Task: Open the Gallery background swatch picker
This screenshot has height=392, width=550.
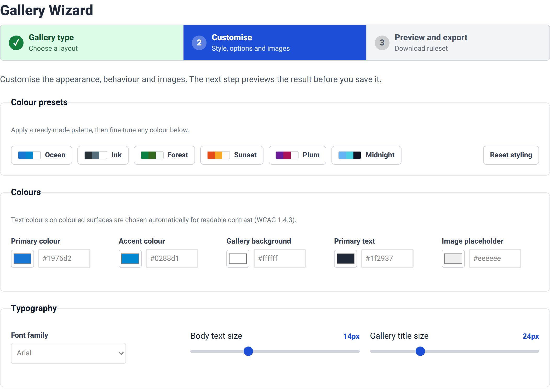Action: [238, 259]
